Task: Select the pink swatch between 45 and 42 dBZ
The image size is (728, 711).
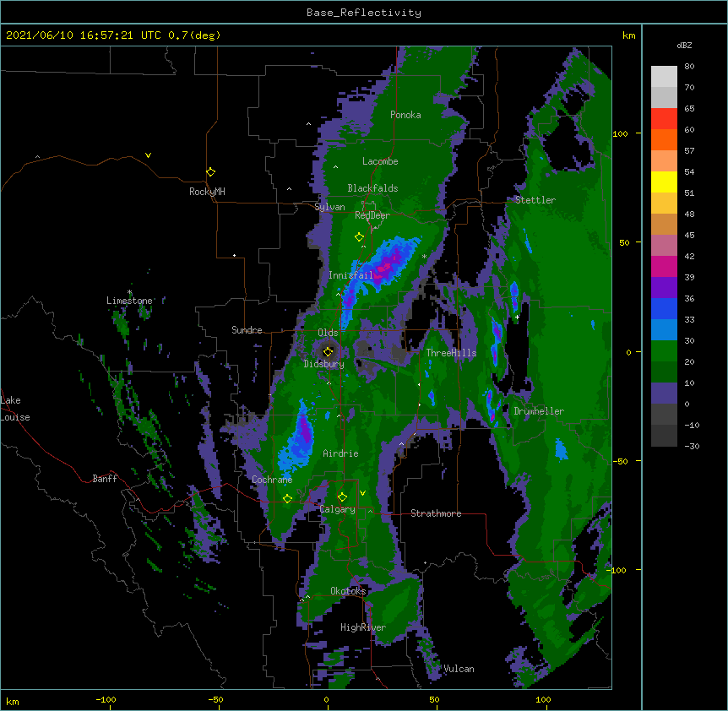Action: 664,246
